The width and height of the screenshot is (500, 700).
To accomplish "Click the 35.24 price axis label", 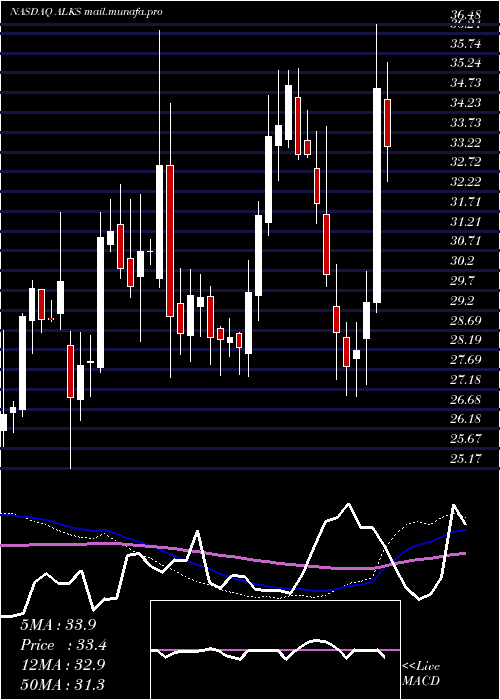I will [466, 62].
